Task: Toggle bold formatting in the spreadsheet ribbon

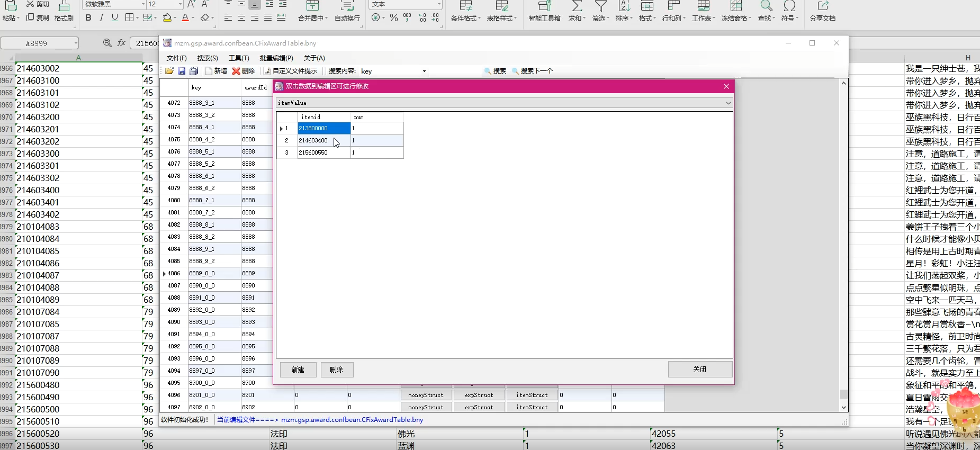Action: pyautogui.click(x=88, y=18)
